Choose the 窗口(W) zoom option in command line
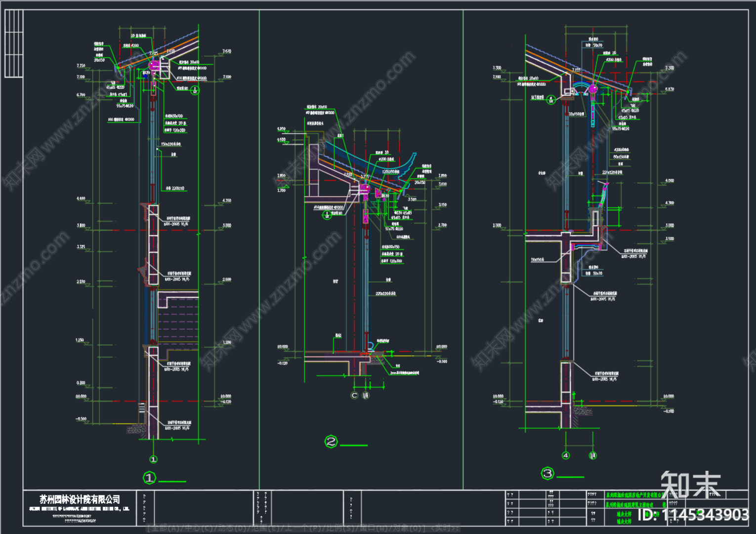The image size is (756, 534). tap(373, 528)
